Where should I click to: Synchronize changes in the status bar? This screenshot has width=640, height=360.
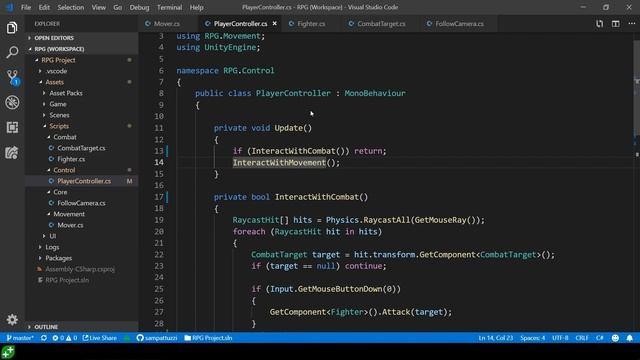[44, 338]
